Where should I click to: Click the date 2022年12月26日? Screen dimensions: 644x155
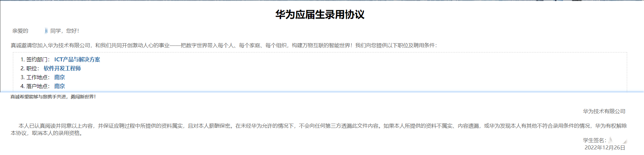(x=605, y=147)
